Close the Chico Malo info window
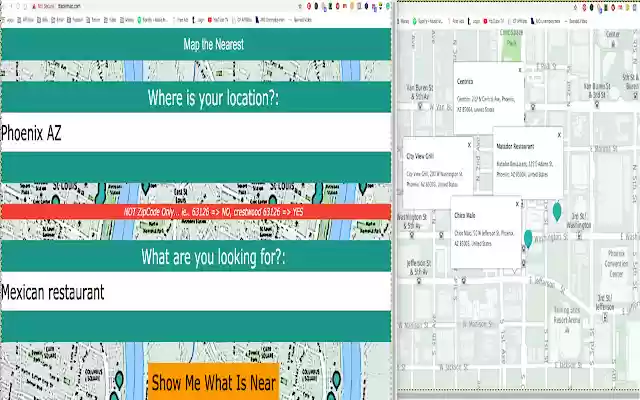The height and width of the screenshot is (400, 640). [x=517, y=204]
